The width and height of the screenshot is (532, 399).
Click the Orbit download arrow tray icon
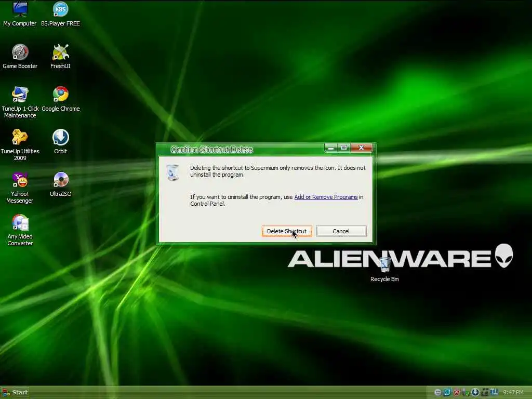pyautogui.click(x=475, y=392)
